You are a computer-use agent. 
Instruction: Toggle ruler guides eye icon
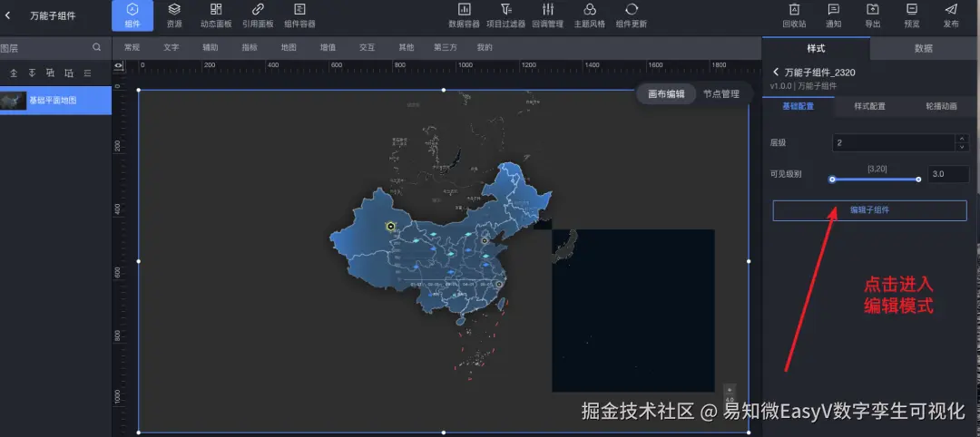coord(119,65)
